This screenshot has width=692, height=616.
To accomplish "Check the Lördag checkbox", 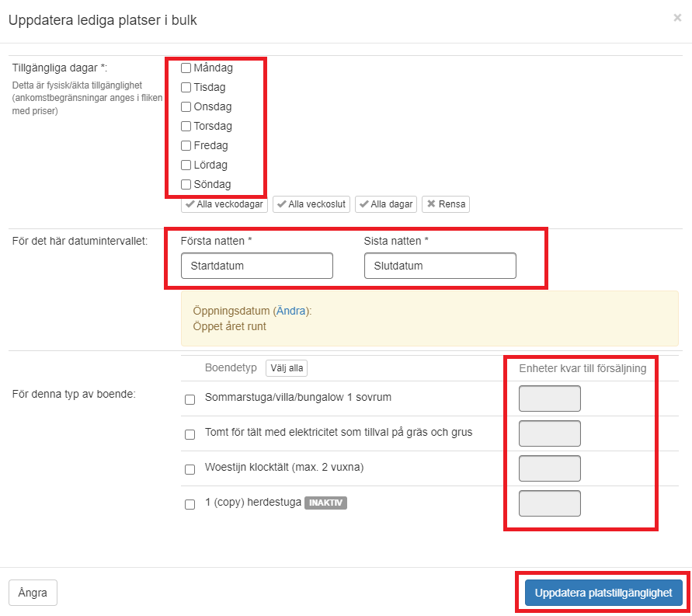I will pyautogui.click(x=186, y=165).
